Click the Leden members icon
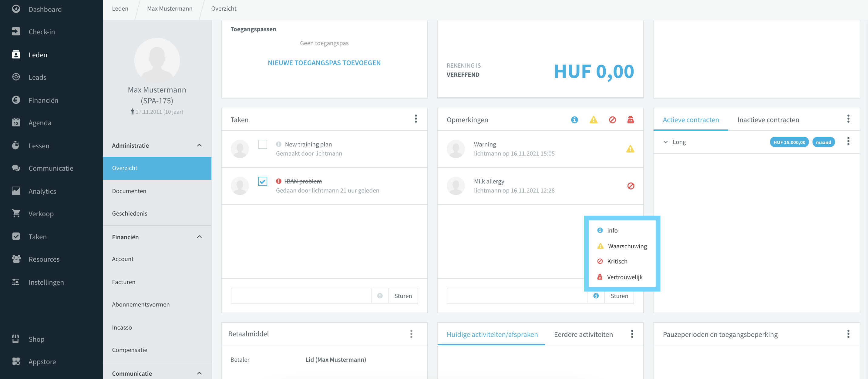 16,54
